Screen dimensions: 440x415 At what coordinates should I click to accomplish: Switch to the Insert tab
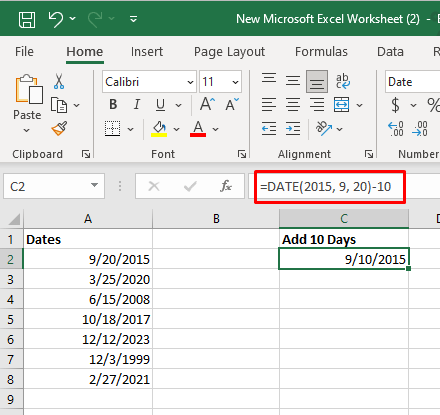[x=147, y=52]
